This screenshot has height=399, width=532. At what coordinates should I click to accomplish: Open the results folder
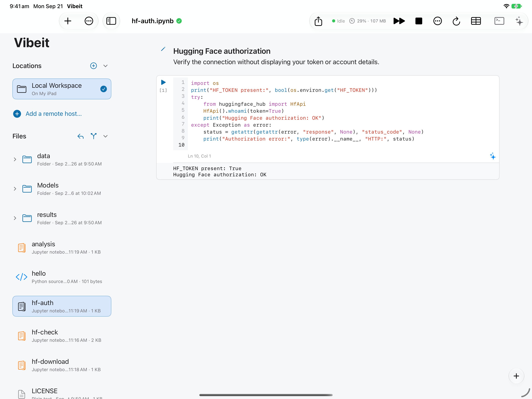click(62, 218)
